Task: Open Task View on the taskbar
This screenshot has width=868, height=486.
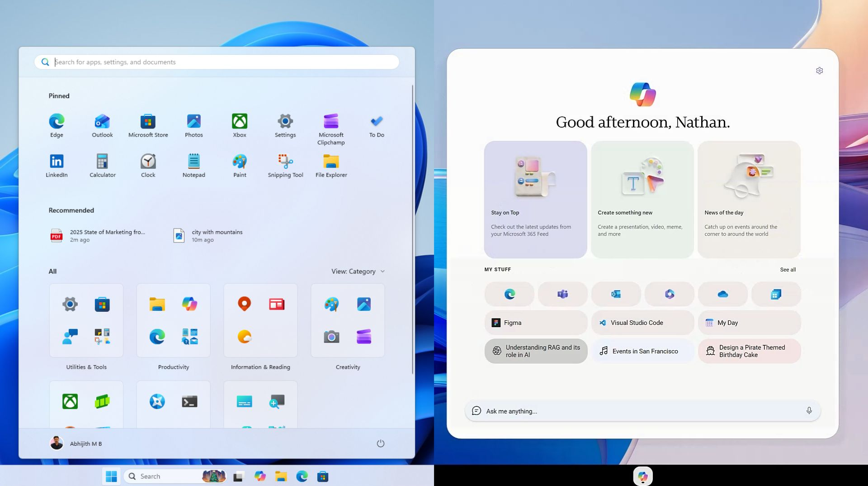Action: tap(239, 476)
